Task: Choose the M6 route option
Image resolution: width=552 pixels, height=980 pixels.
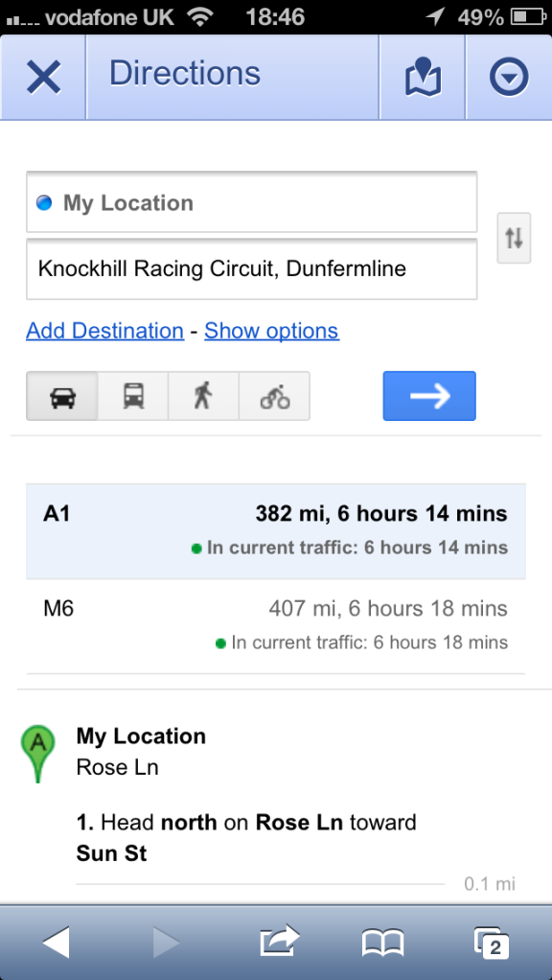Action: [276, 626]
